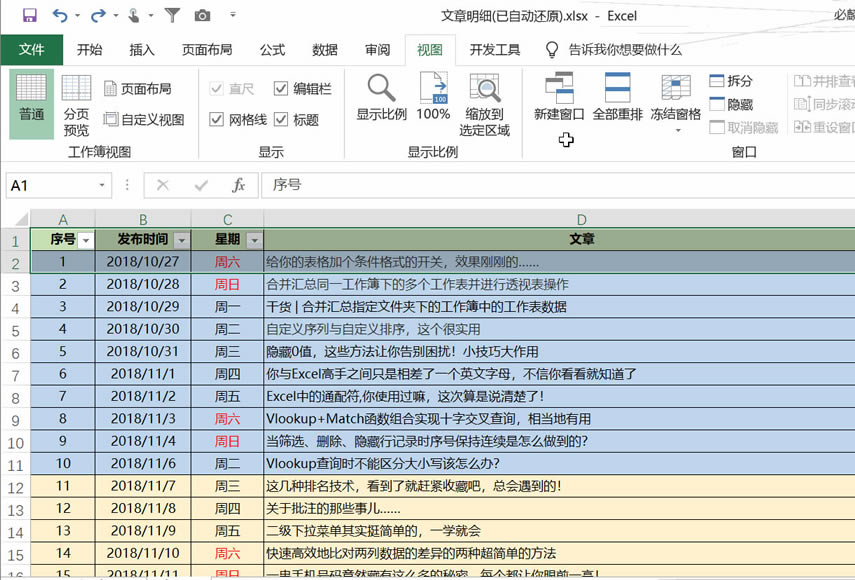This screenshot has height=580, width=855.
Task: Switch to the 公式 ribbon tab
Action: click(272, 50)
